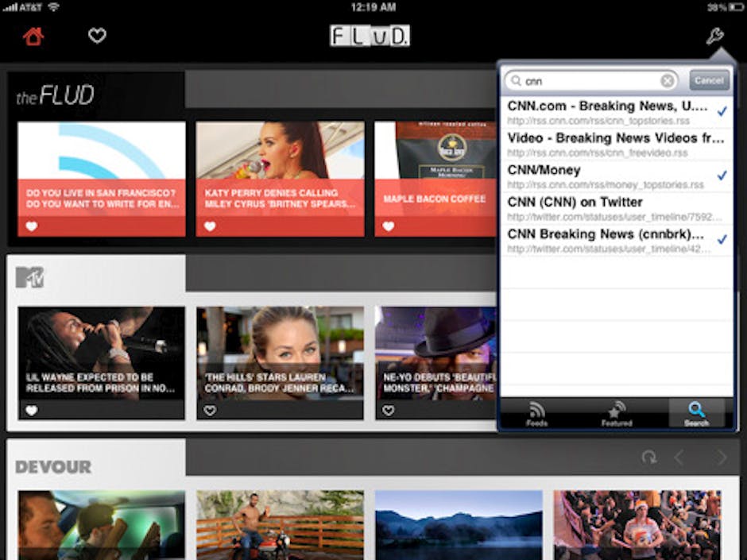
Task: Uncheck CNN Breaking News (cnnbrk) feed
Action: click(722, 239)
